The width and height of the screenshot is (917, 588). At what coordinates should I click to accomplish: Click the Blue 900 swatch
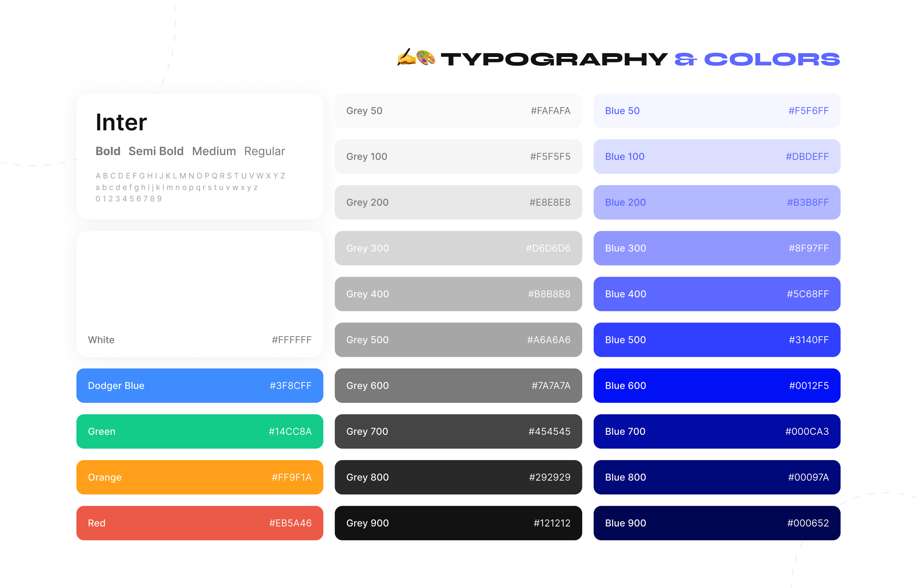(717, 523)
